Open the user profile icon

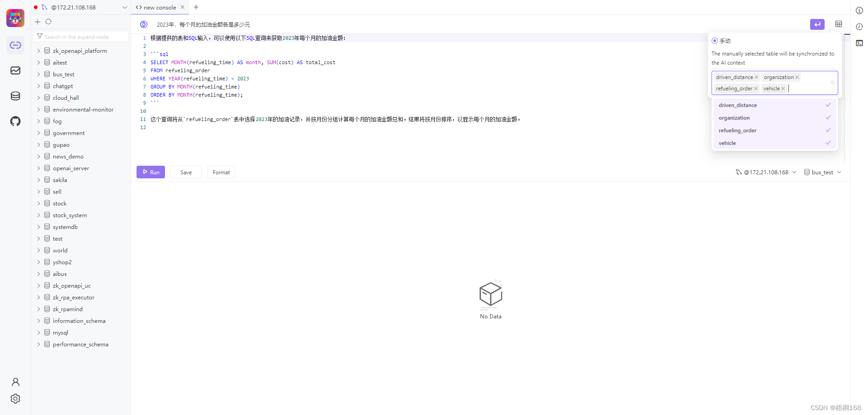(15, 382)
